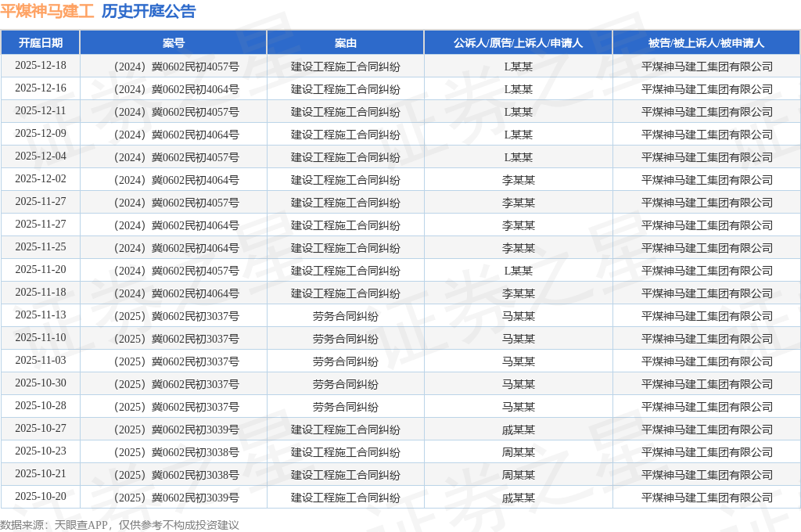The image size is (801, 532).
Task: Click 建设工程施工合同纠纷 in the 2025-11-25 row
Action: point(345,248)
